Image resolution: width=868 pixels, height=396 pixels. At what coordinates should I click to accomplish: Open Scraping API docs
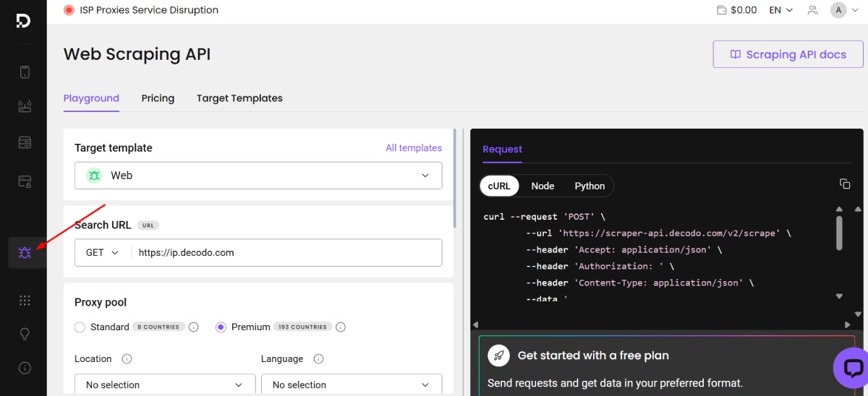pos(788,54)
